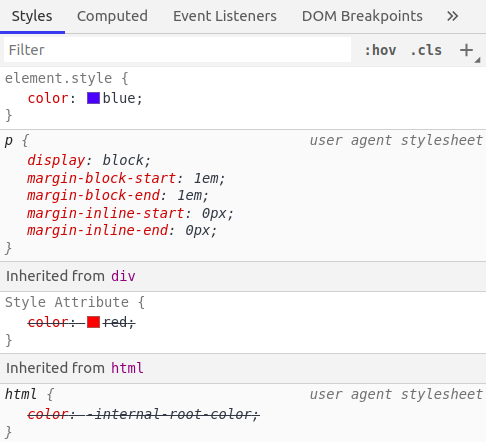Open the DOM Breakpoints tab
486x442 pixels.
pos(362,16)
